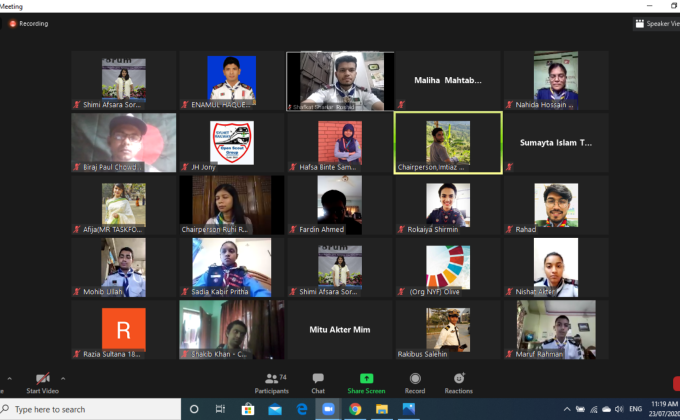This screenshot has width=680, height=420.
Task: Click muted mic icon on JH Jony tile
Action: 185,167
